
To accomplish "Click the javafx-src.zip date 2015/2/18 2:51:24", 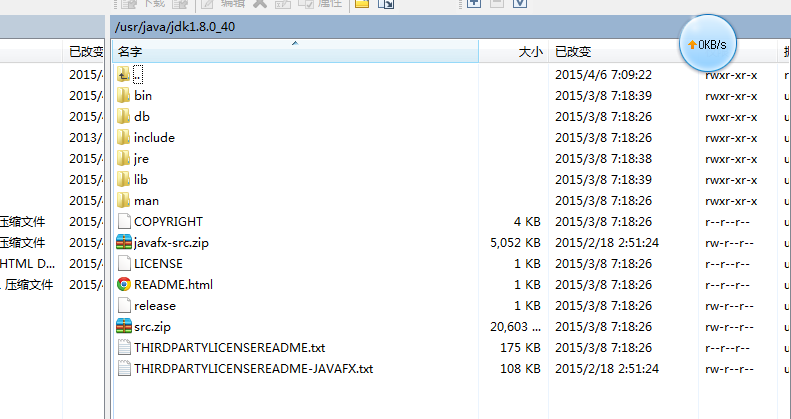I will (607, 243).
